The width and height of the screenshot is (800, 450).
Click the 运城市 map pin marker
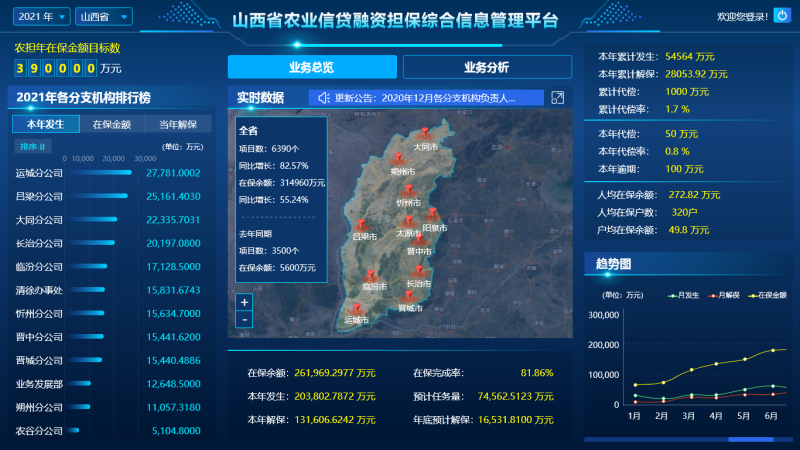[x=356, y=308]
